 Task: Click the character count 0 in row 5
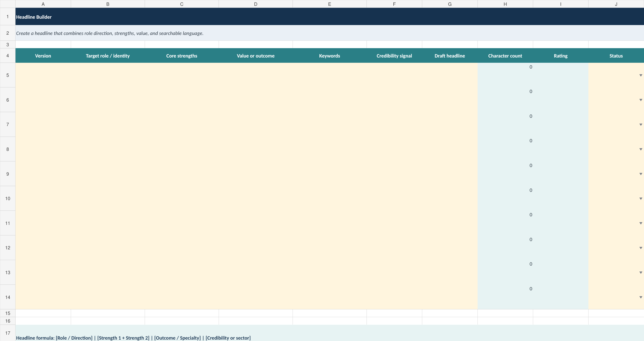tap(531, 67)
